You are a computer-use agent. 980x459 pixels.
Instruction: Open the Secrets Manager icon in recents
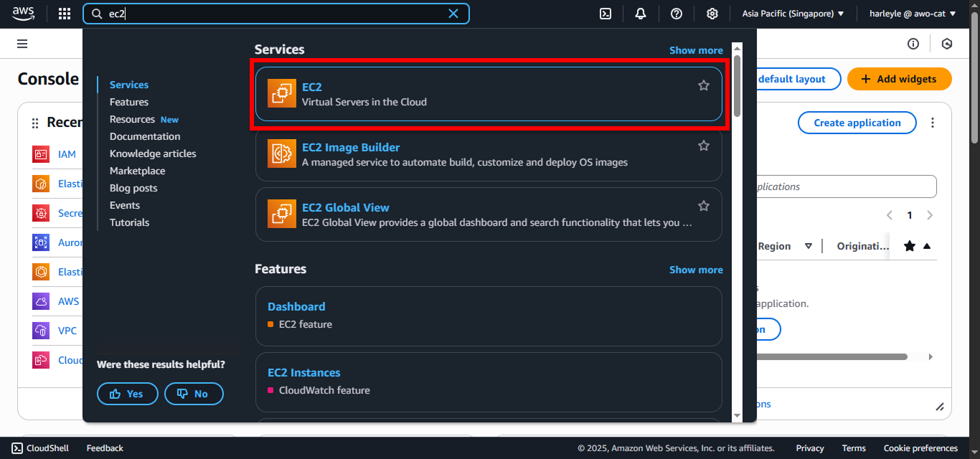tap(41, 213)
